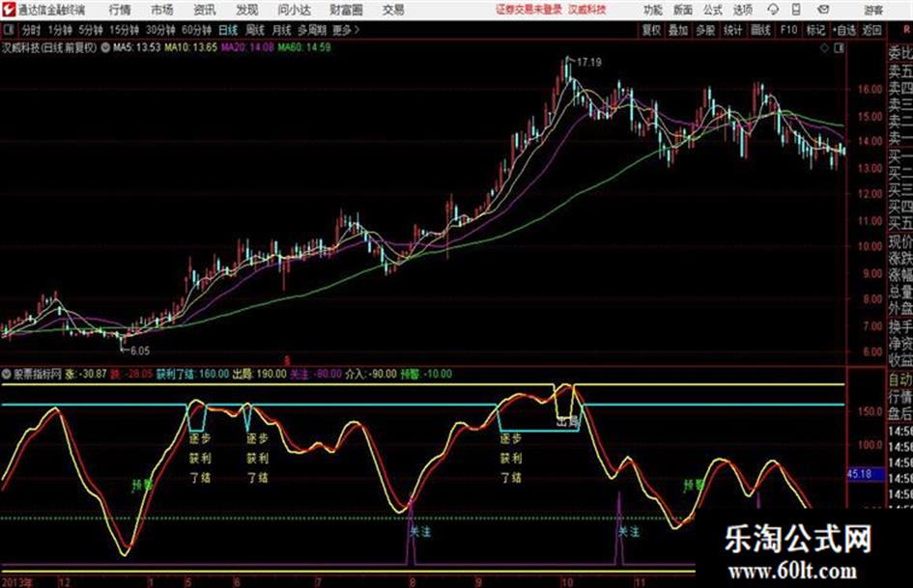Click the diamond icon above the chart
Screen dimensions: 913x588
coord(824,48)
